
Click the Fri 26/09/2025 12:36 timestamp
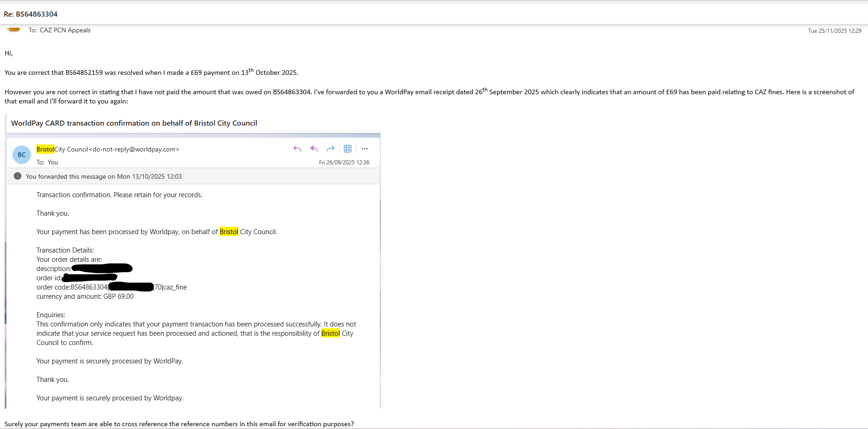coord(344,163)
